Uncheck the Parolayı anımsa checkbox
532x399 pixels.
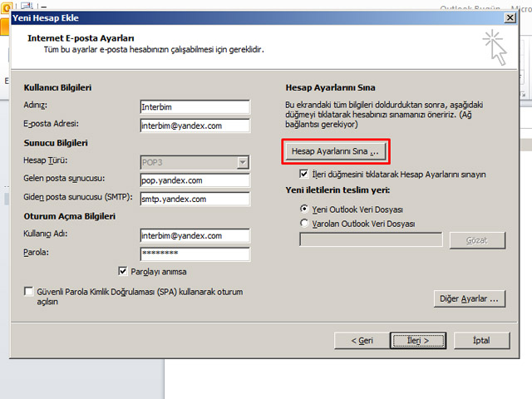point(124,271)
